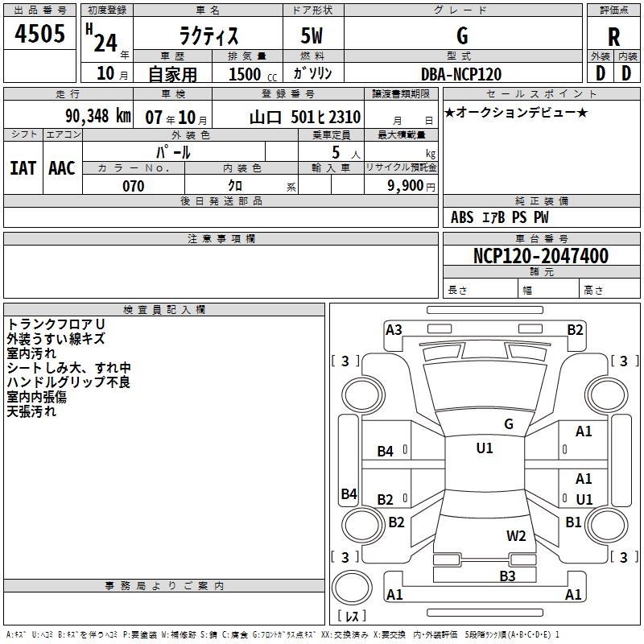Select the interior grade D under 内装
Viewport: 644px width, 644px height.
pyautogui.click(x=626, y=73)
